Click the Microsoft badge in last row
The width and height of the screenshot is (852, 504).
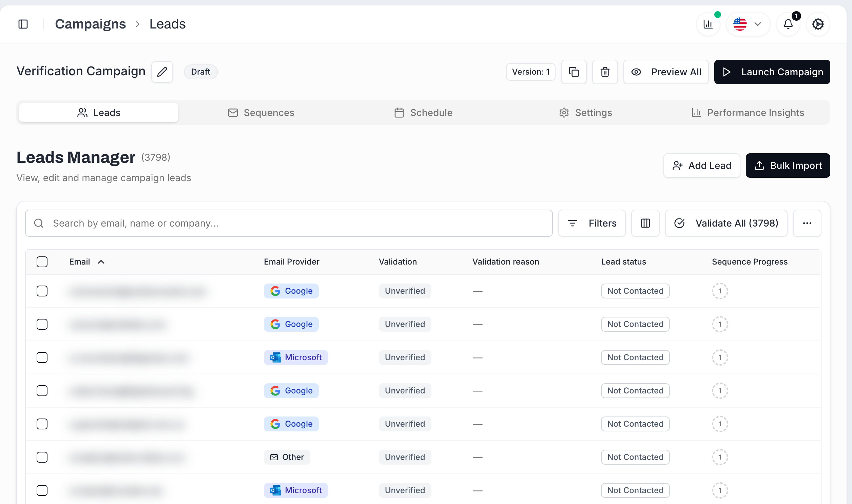[x=296, y=491]
